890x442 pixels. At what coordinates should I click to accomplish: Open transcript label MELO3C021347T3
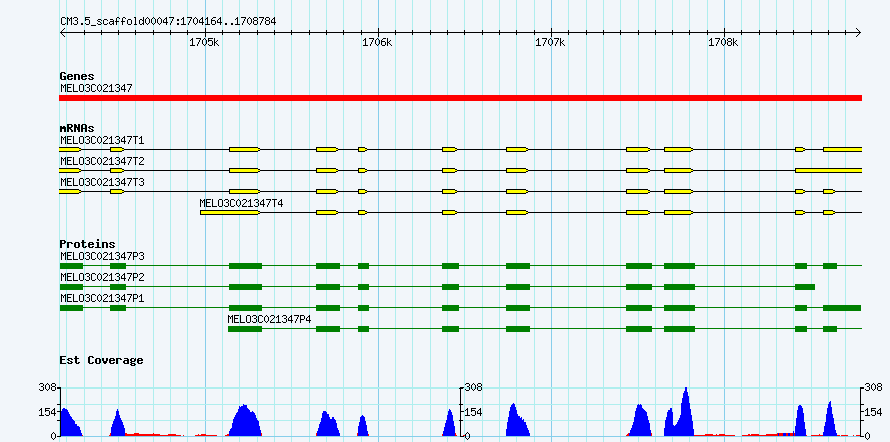tap(102, 182)
